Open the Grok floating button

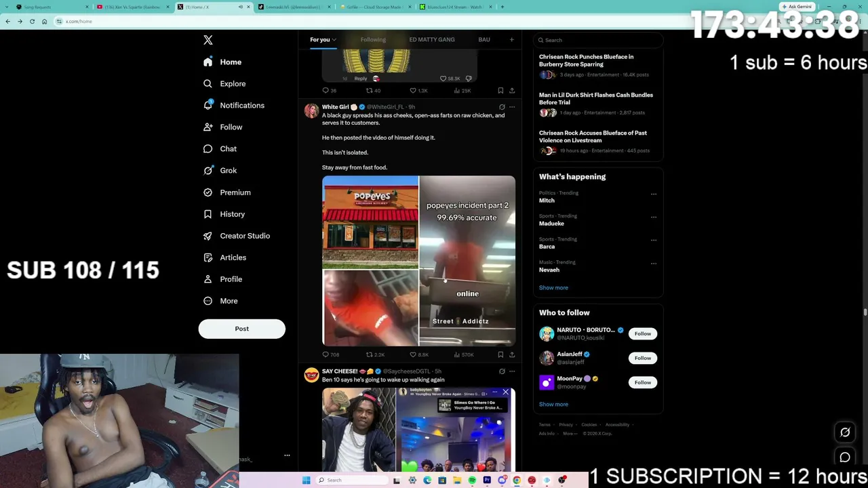pyautogui.click(x=845, y=432)
